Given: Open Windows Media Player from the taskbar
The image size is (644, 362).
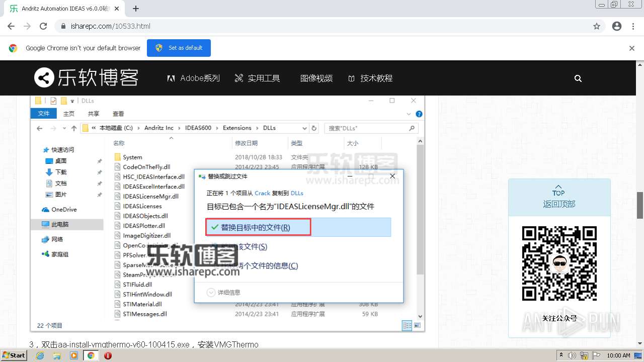Looking at the screenshot, I should click(x=74, y=355).
